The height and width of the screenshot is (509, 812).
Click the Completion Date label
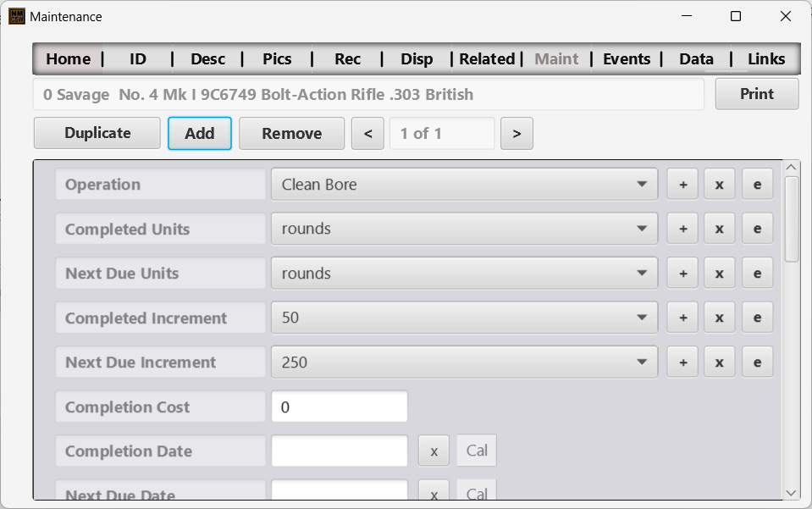coord(161,451)
